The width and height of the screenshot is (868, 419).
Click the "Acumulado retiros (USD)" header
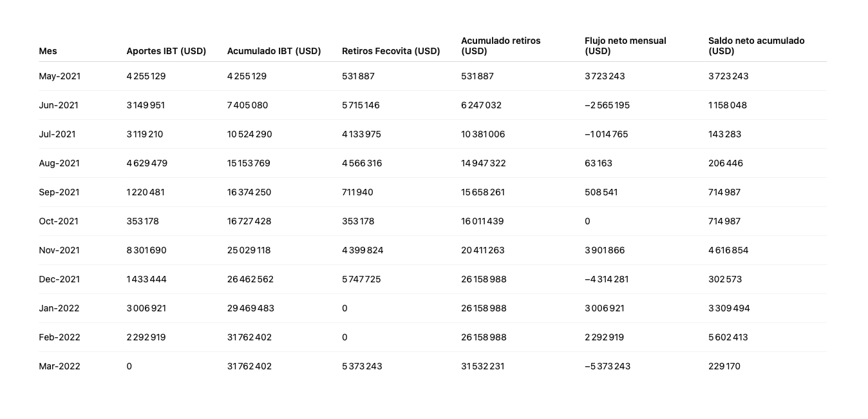tap(500, 46)
